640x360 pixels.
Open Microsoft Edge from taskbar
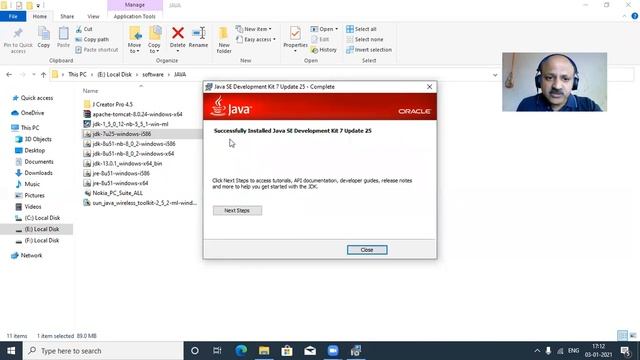[241, 351]
